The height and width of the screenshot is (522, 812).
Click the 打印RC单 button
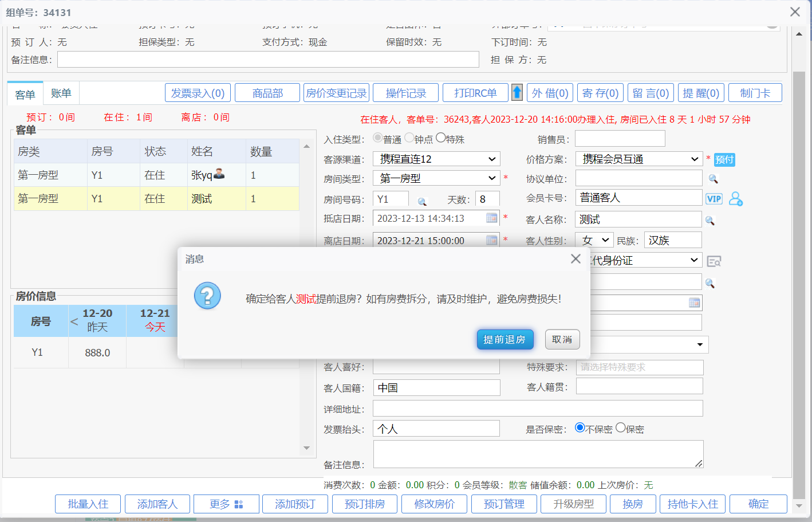[x=475, y=93]
